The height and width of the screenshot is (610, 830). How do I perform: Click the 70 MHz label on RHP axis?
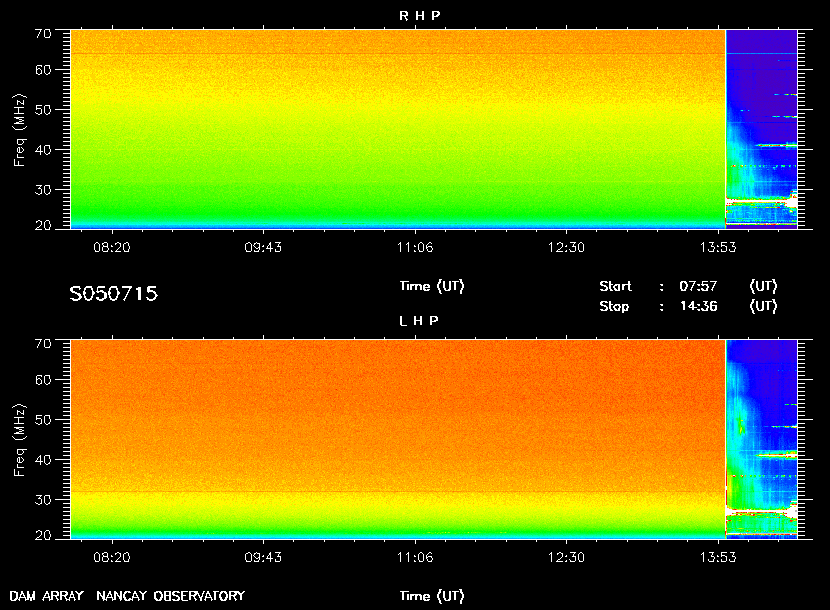pos(43,34)
